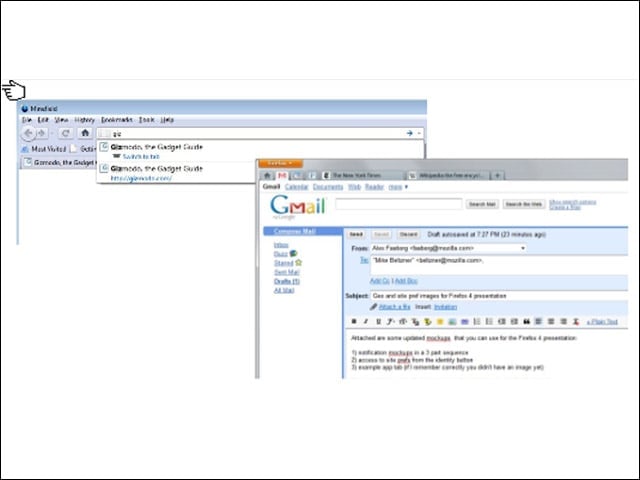This screenshot has width=640, height=480.
Task: Open the File menu in Minefield
Action: (x=27, y=120)
